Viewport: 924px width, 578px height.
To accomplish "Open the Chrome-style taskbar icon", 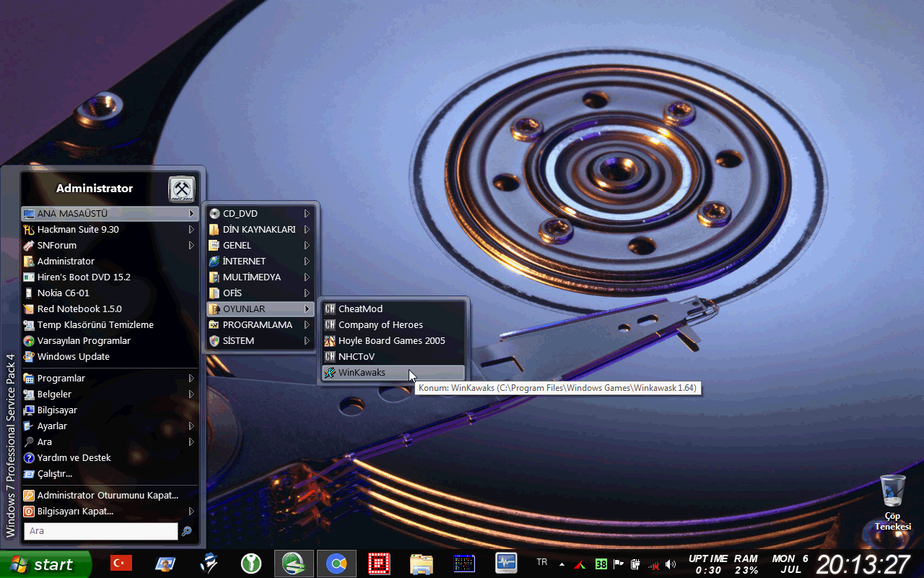I will click(336, 564).
